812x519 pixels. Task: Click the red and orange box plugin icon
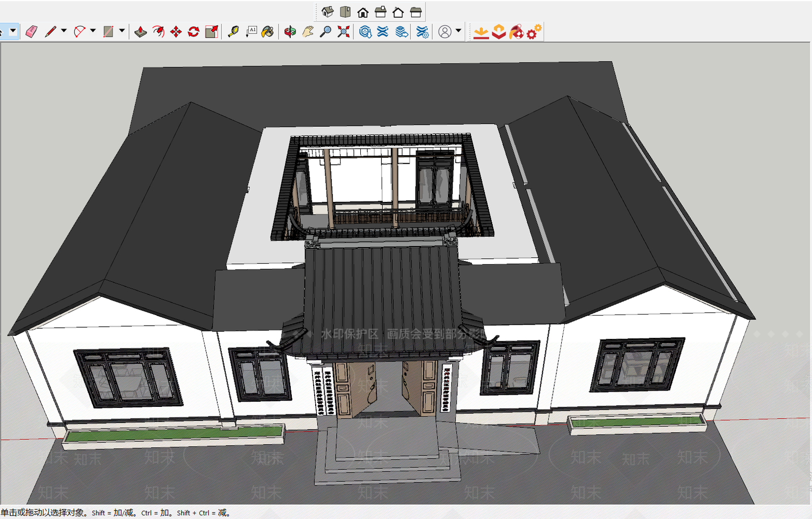pyautogui.click(x=499, y=32)
